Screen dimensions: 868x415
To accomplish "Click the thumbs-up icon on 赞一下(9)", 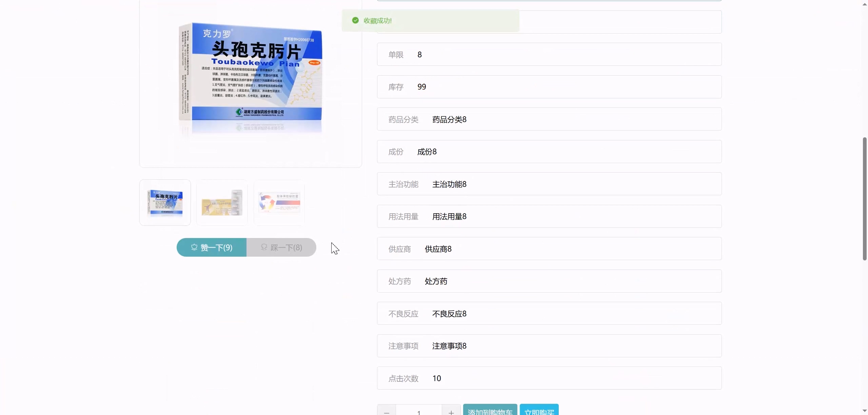I will pos(194,247).
